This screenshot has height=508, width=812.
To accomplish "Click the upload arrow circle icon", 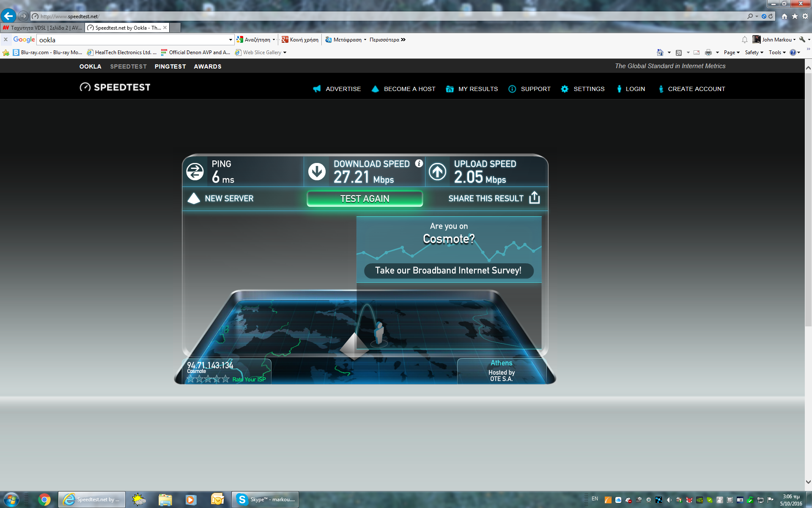I will (438, 172).
